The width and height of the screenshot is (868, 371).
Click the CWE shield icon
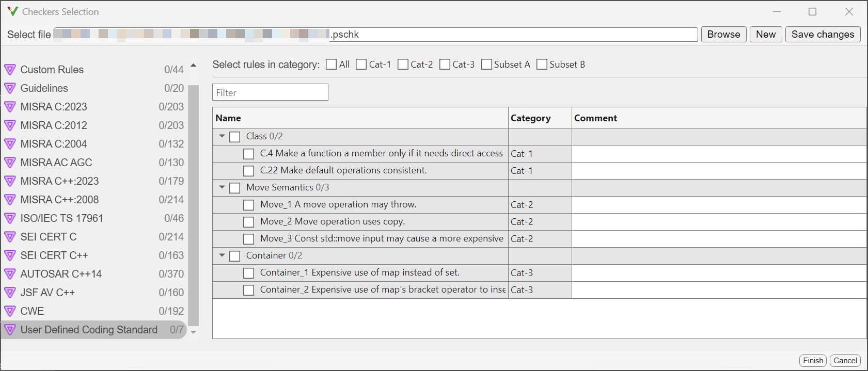(10, 311)
